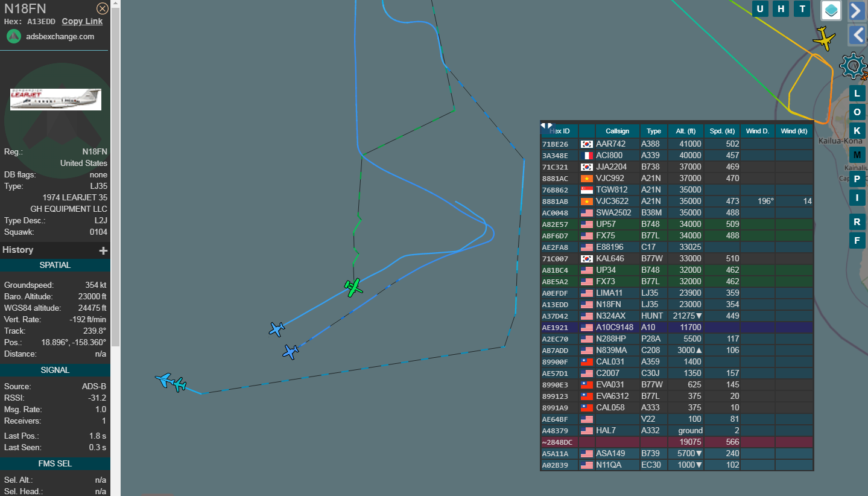868x496 pixels.
Task: Toggle the U map button
Action: coord(760,8)
